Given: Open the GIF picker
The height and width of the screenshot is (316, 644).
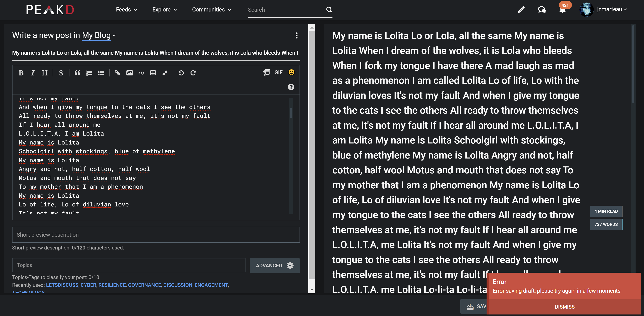Looking at the screenshot, I should click(278, 72).
